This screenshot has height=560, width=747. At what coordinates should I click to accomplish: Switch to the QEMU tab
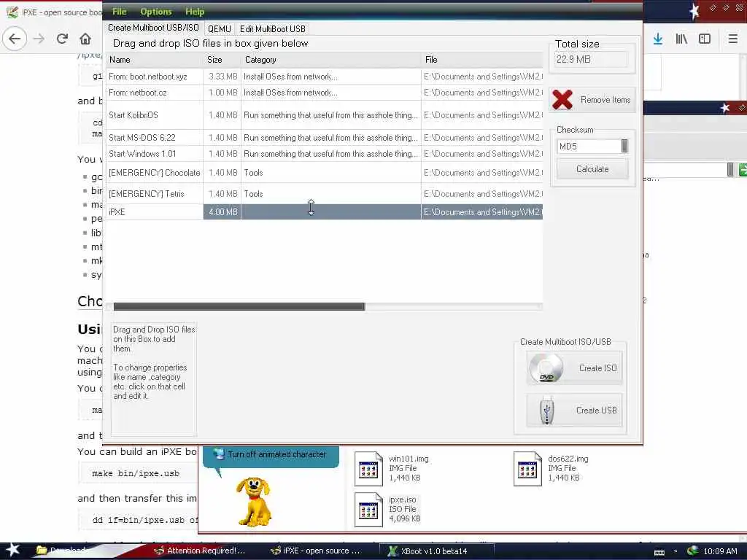[219, 29]
